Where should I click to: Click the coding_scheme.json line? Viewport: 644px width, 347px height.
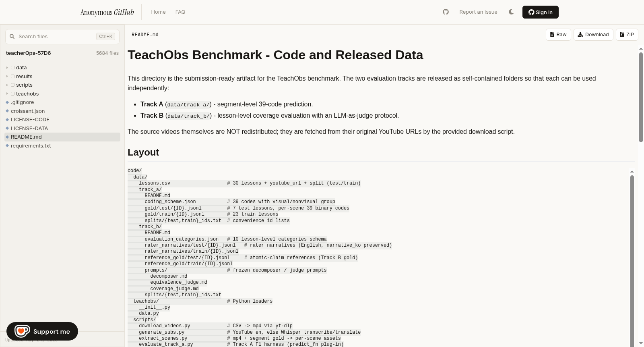231,202
